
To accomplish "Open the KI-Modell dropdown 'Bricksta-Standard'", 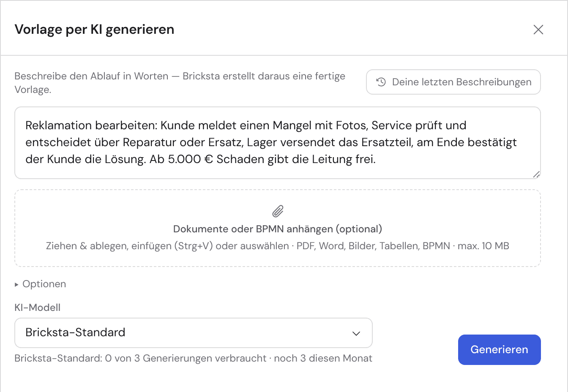I will tap(194, 333).
